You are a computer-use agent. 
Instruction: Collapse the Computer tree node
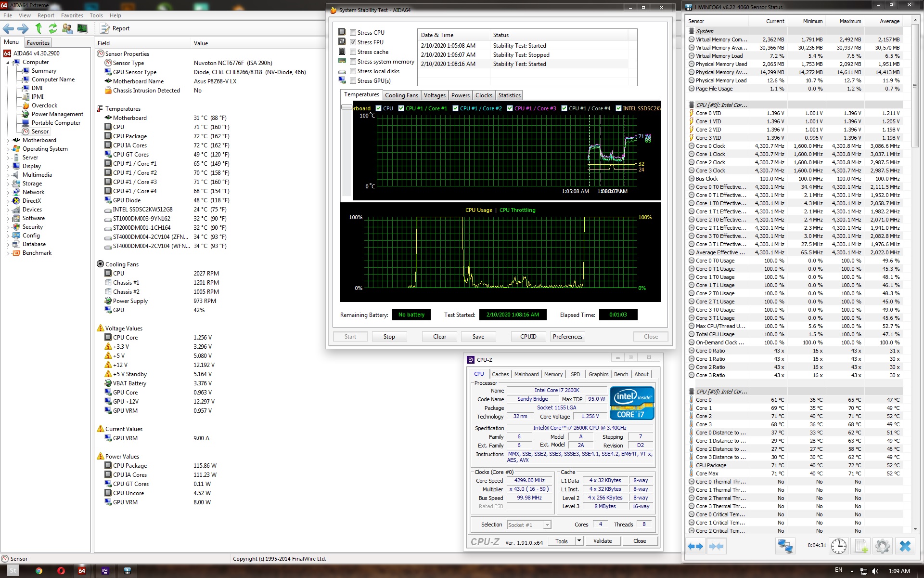coord(8,63)
